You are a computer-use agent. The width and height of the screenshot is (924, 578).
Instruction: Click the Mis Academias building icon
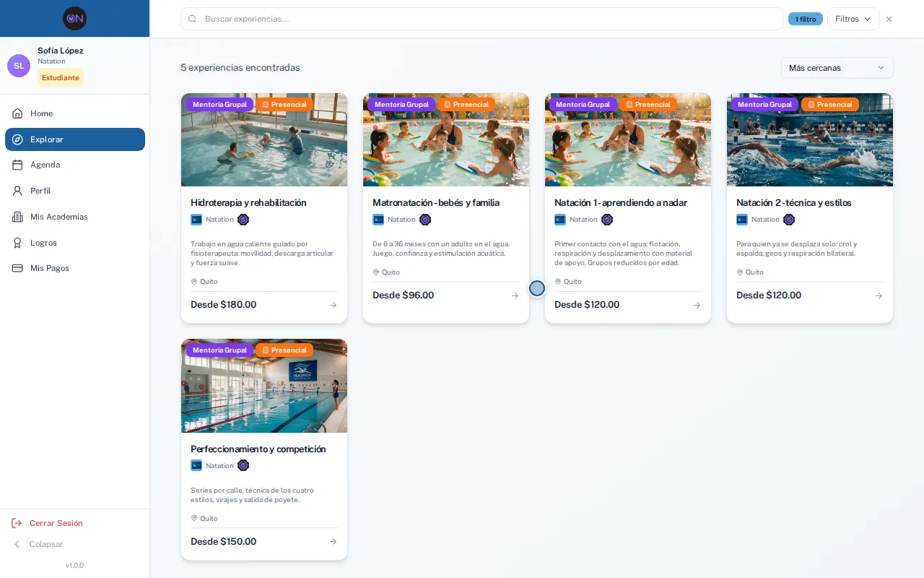coord(17,217)
